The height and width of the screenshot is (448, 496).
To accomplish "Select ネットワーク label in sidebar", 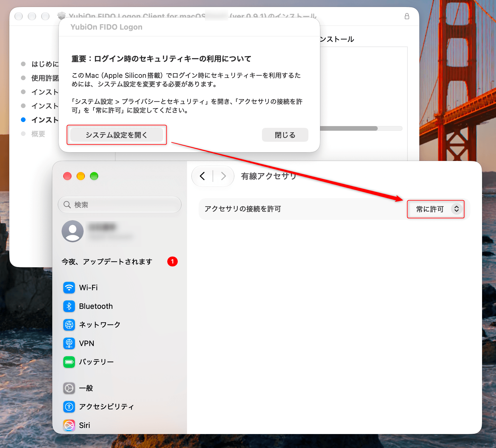I will point(100,325).
